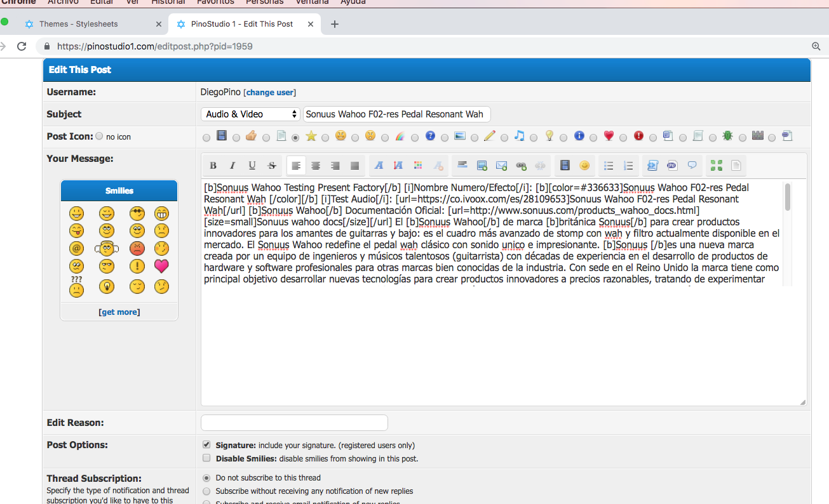
Task: Insert a video with film icon in toolbar
Action: click(565, 166)
